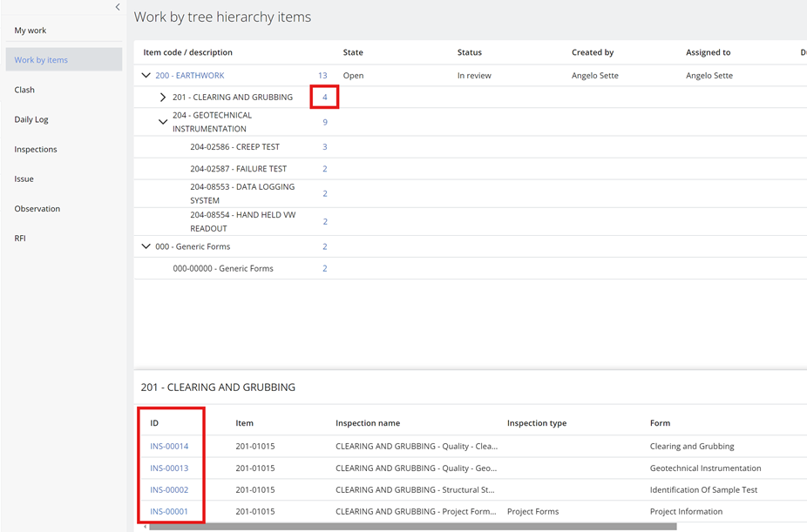Collapse the 200 - EARTHWORK tree node
807x532 pixels.
point(146,75)
